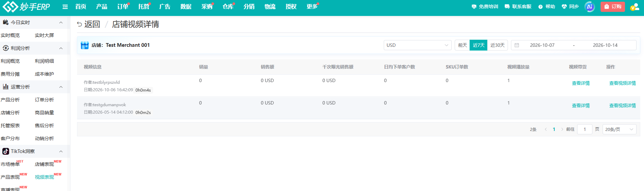Open the 首页 top menu
This screenshot has height=191, width=644.
coord(81,7)
